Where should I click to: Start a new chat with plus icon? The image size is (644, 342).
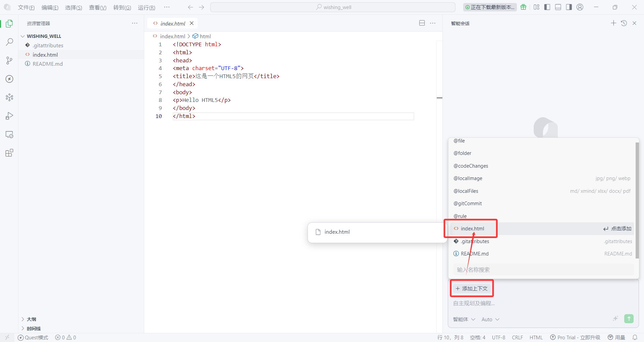point(613,23)
